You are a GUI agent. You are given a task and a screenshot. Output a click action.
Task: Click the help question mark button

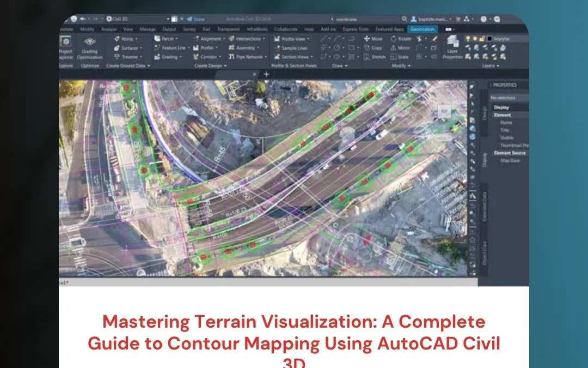483,19
